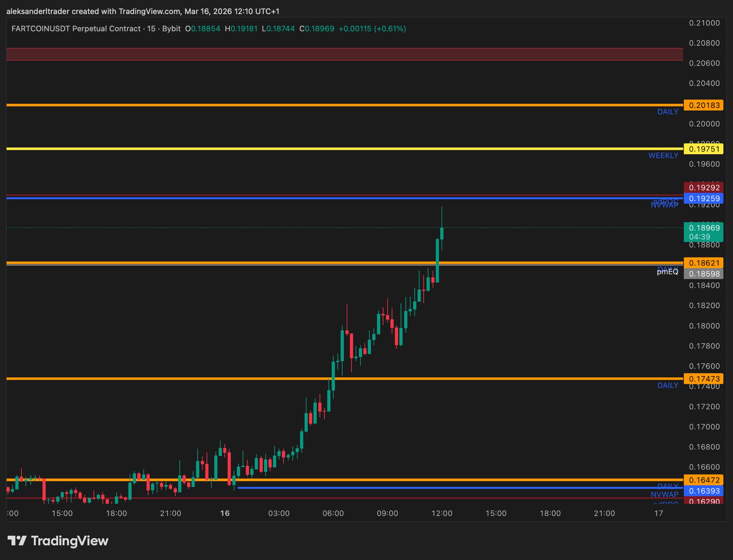This screenshot has height=560, width=733.
Task: Click the gray 0.18598 pmEQ price tag
Action: click(x=703, y=274)
